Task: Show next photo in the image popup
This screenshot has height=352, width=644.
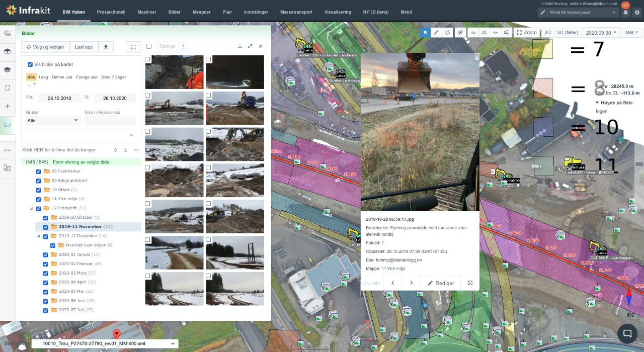Action: 411,283
